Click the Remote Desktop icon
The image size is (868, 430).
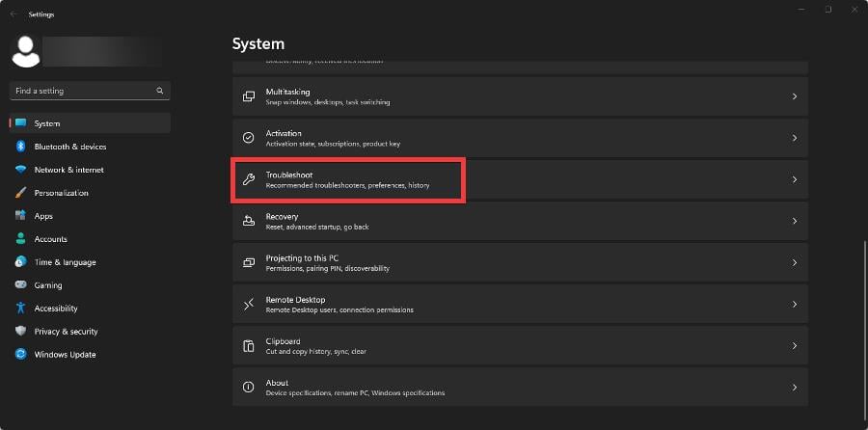[248, 304]
